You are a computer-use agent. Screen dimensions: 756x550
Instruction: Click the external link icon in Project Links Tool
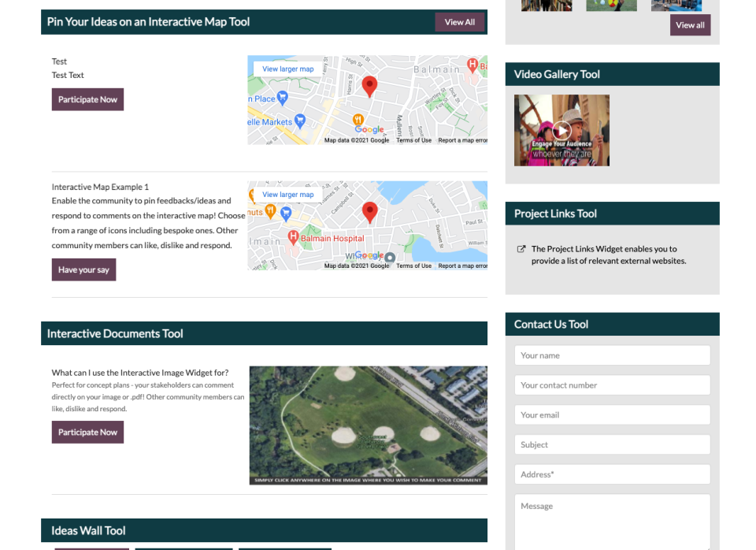click(521, 248)
